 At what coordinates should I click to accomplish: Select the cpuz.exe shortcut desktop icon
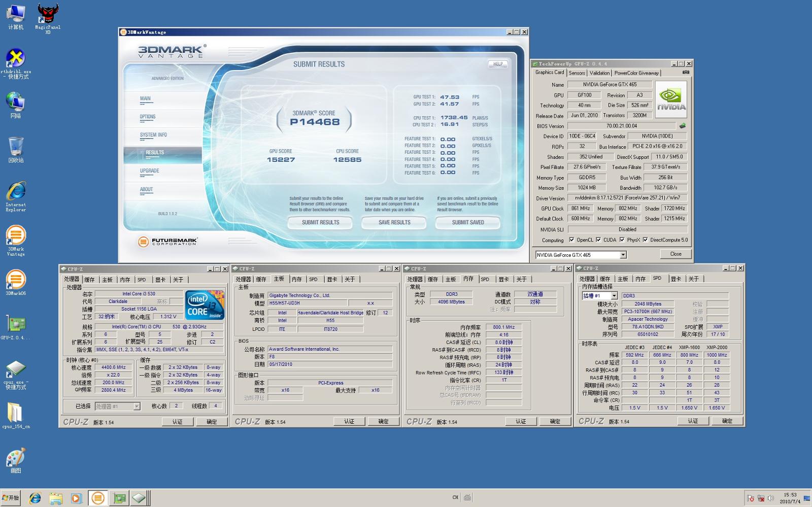click(16, 375)
